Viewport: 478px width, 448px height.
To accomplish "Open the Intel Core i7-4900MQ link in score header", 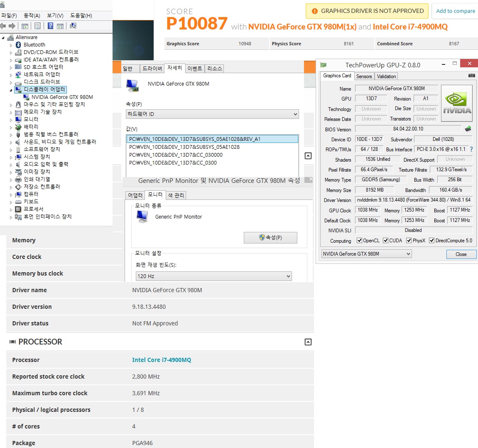I will [x=410, y=27].
